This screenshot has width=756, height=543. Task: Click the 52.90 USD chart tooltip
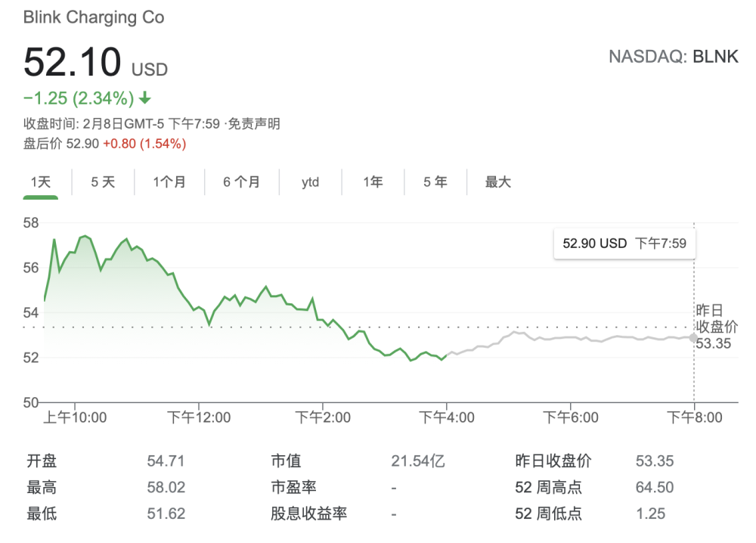624,244
